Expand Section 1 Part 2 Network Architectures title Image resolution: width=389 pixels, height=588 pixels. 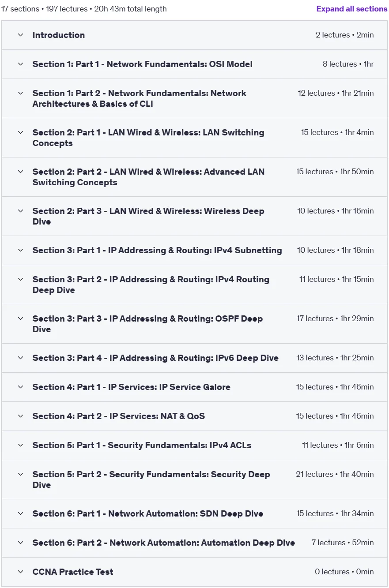tap(140, 98)
